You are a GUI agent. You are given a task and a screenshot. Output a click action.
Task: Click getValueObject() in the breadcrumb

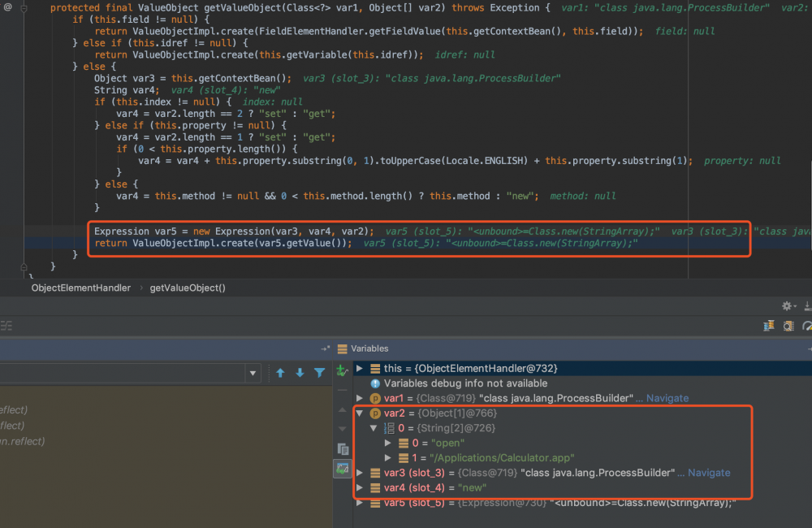click(188, 288)
